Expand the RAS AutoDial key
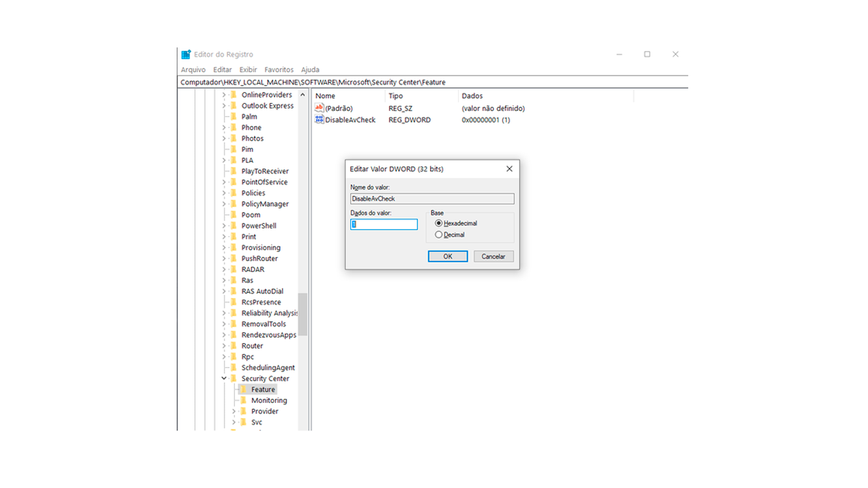 [224, 291]
